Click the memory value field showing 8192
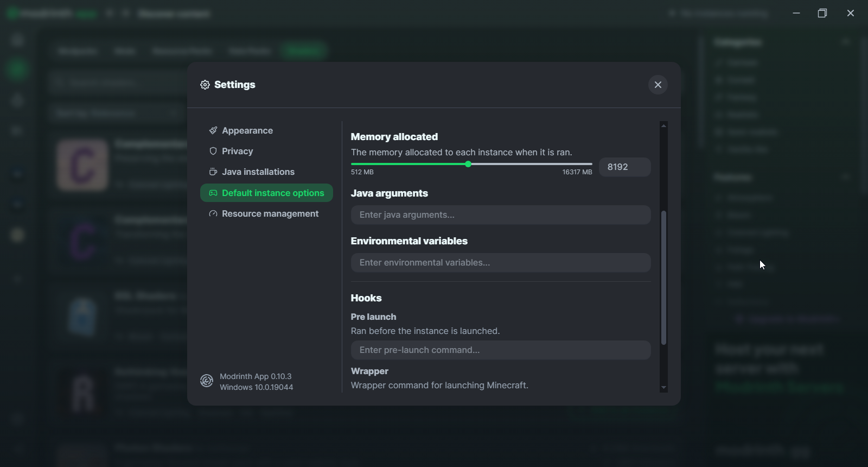The height and width of the screenshot is (467, 868). point(624,167)
